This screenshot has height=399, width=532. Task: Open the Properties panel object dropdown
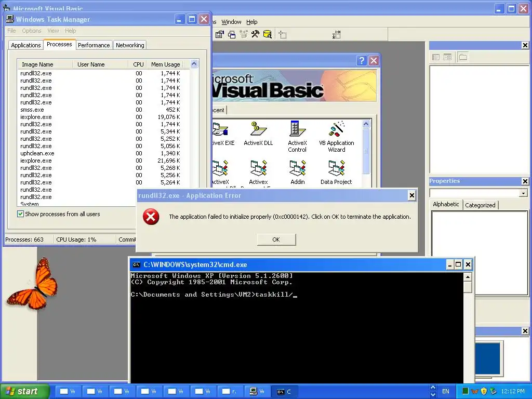click(x=523, y=193)
